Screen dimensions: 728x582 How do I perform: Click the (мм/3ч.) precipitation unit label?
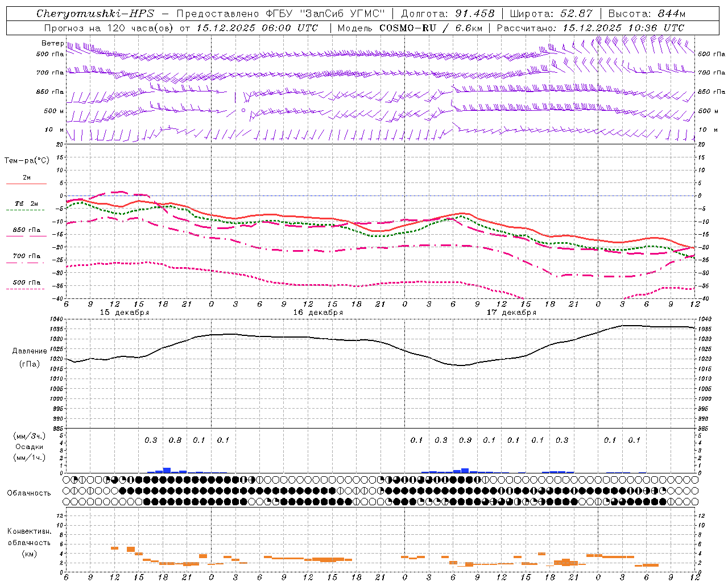30,436
